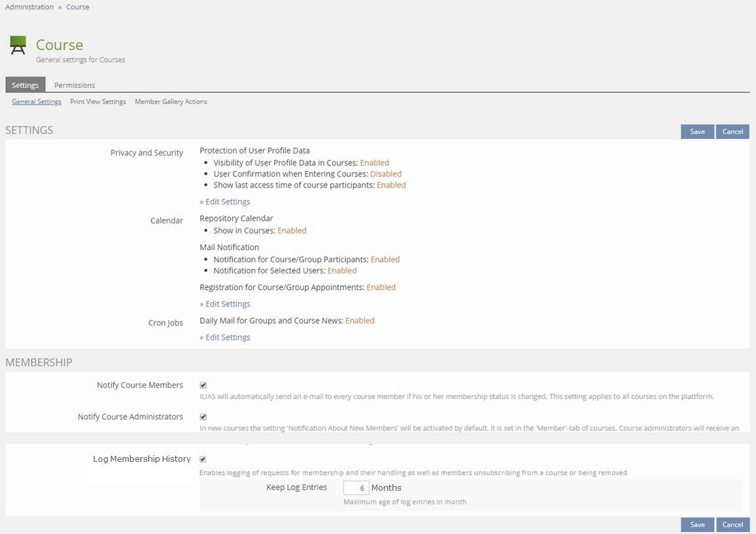756x534 pixels.
Task: Click the Course breadcrumb link
Action: pyautogui.click(x=77, y=7)
